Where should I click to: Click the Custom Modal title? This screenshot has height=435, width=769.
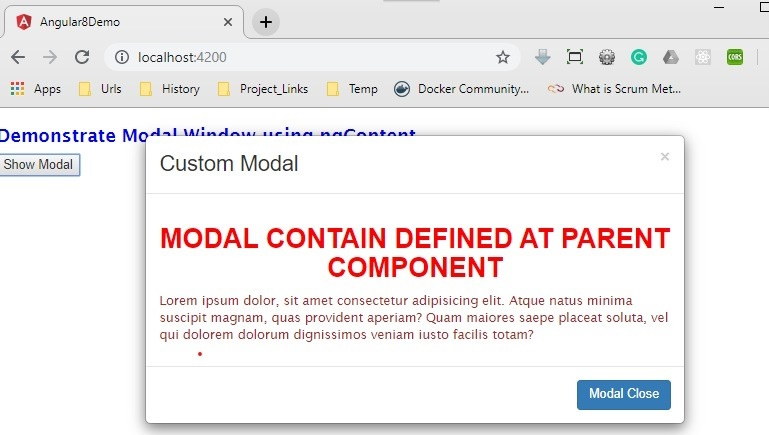coord(229,164)
